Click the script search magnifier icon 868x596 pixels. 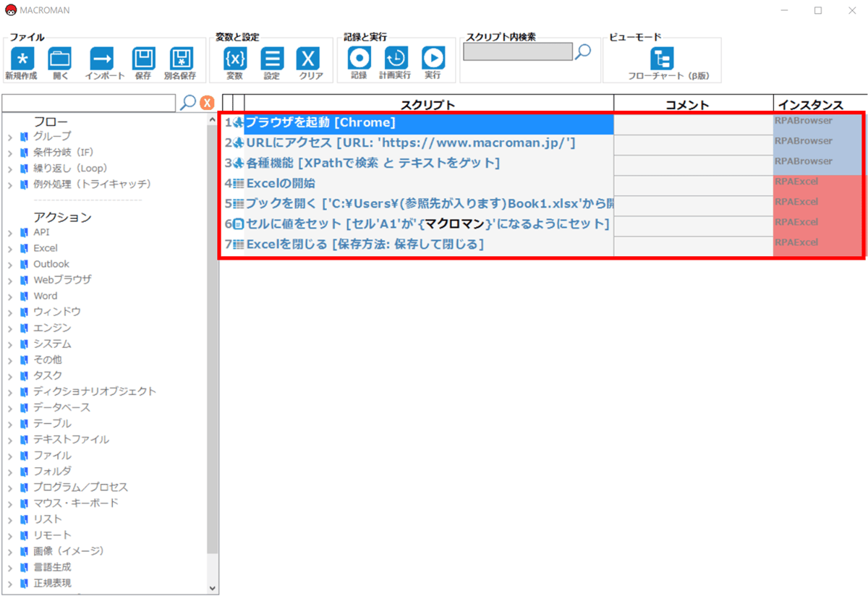[584, 51]
